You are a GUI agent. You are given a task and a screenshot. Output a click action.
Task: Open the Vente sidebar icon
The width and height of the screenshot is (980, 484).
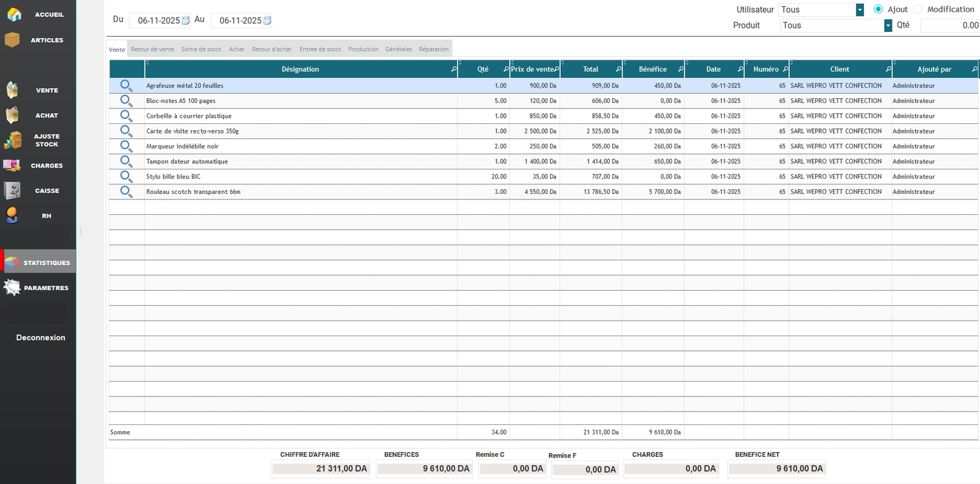[12, 90]
